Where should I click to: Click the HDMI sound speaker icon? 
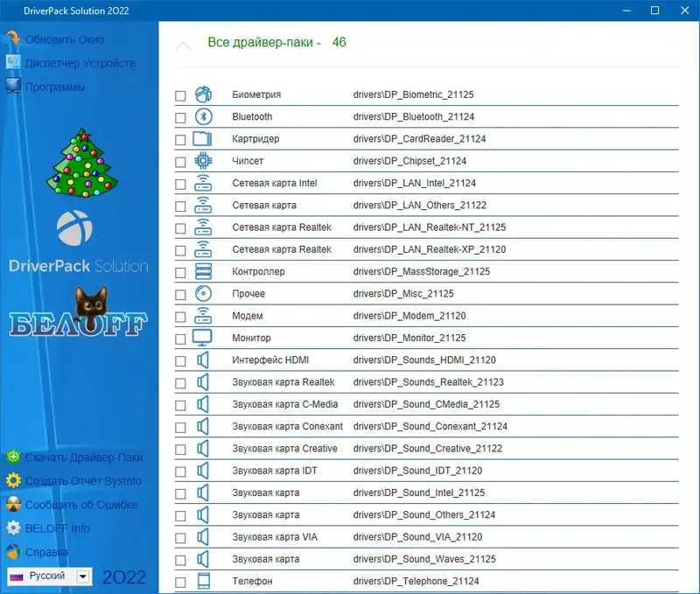click(203, 360)
